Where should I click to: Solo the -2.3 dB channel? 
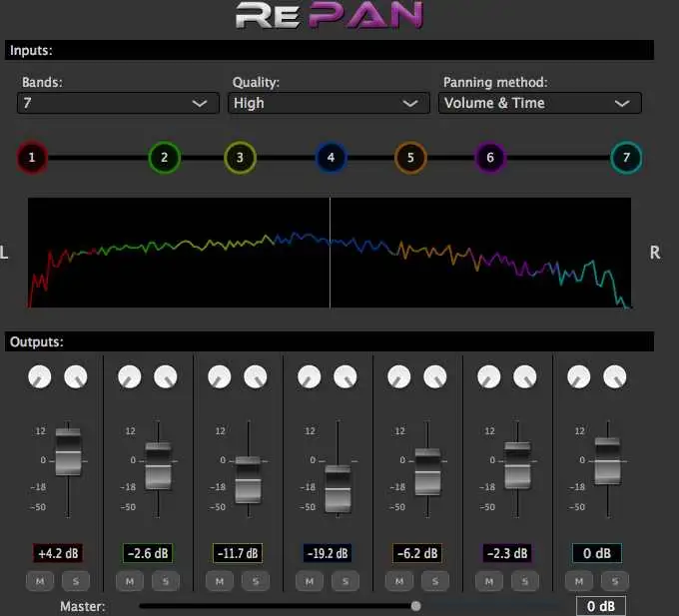525,581
